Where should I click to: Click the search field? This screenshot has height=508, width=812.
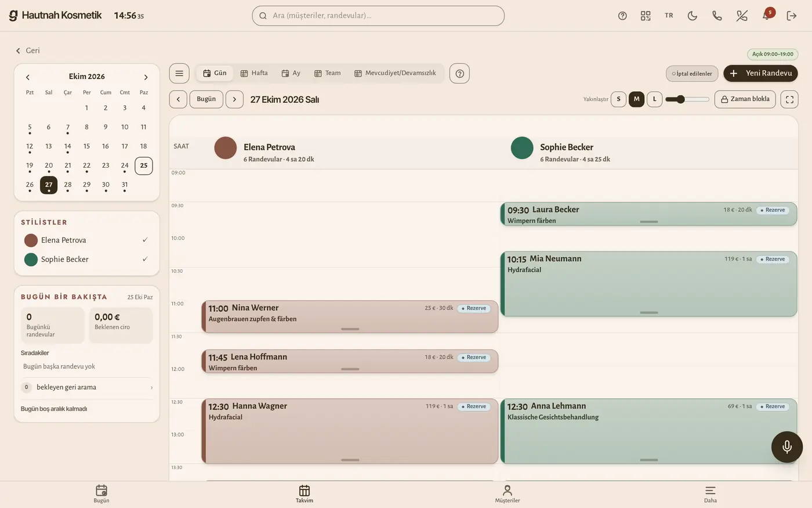(x=378, y=16)
